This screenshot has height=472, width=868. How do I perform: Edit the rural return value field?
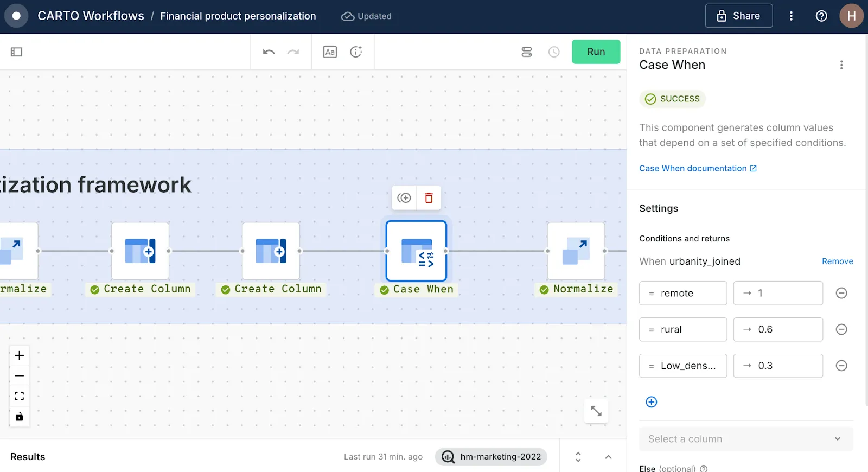(x=778, y=329)
